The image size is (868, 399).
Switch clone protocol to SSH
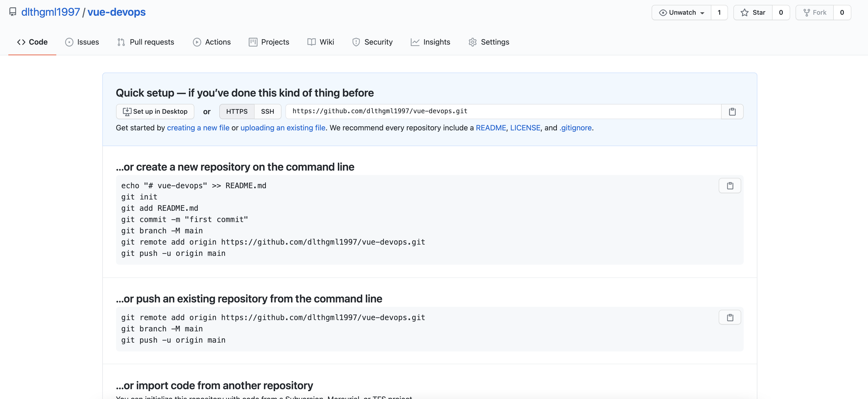coord(267,112)
